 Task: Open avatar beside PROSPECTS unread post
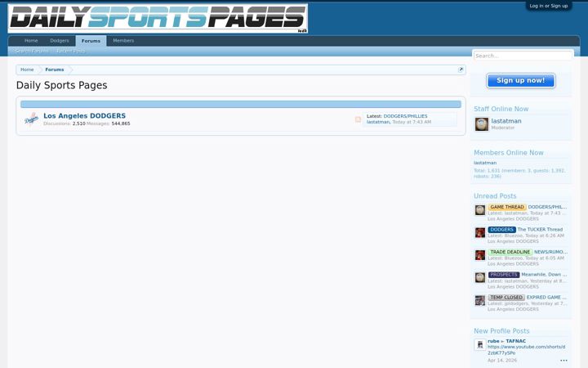pos(480,277)
